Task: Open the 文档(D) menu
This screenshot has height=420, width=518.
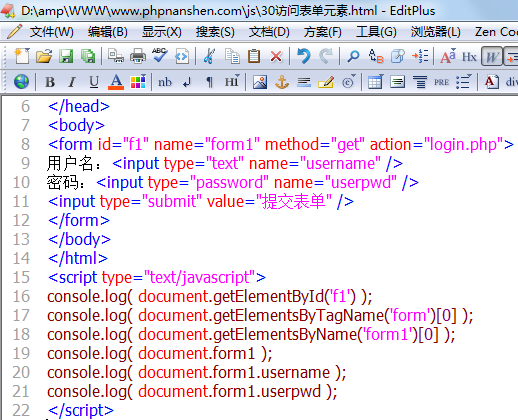Action: coord(269,32)
